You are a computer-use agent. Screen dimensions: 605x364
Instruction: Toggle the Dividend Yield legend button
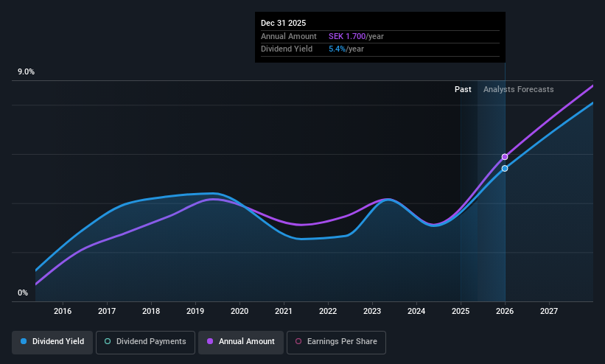[52, 342]
